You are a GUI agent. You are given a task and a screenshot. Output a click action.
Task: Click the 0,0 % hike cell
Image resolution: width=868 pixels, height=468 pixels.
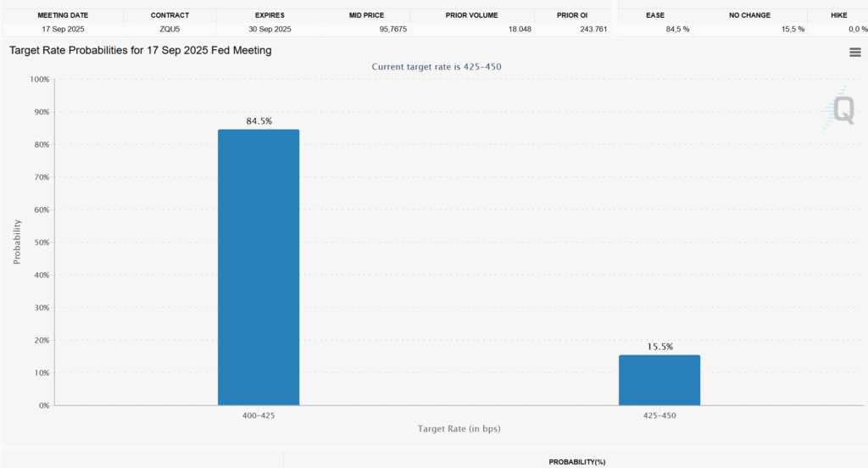coord(858,30)
